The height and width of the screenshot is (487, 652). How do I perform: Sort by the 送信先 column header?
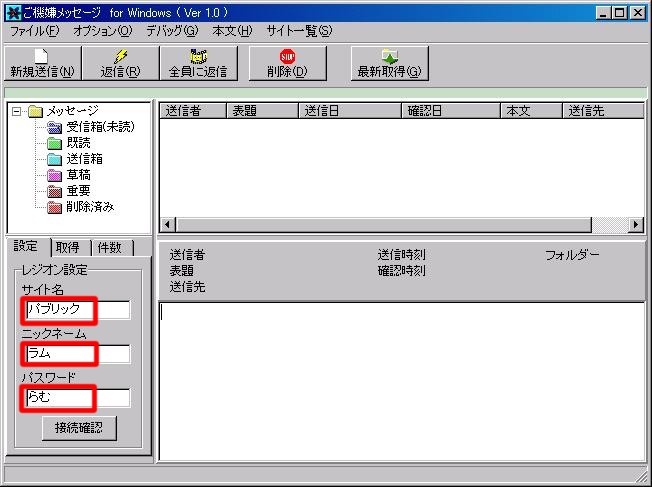pos(603,111)
